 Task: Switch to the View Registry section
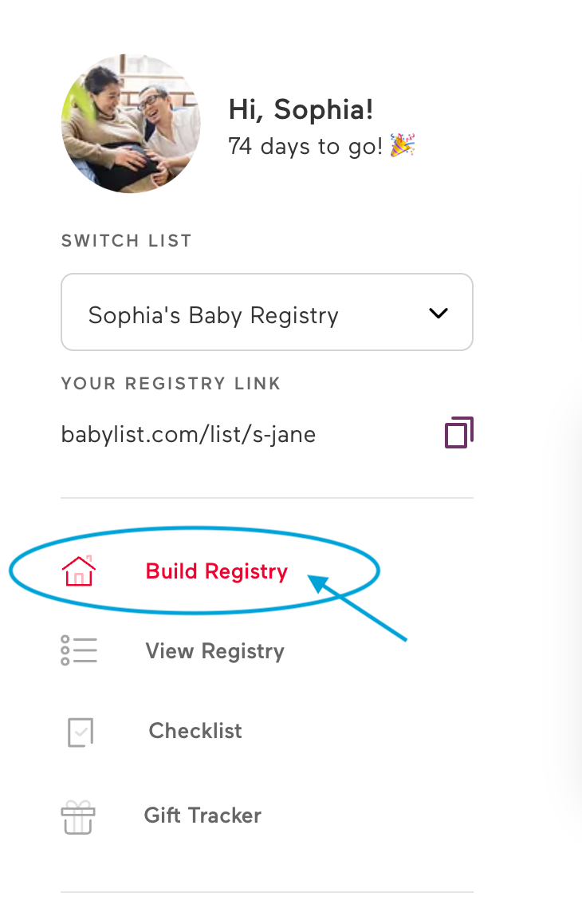[x=214, y=650]
